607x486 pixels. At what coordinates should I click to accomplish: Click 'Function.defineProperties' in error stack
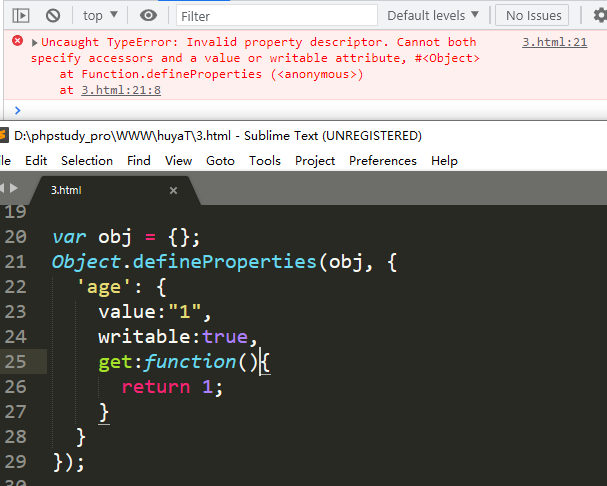click(x=172, y=74)
